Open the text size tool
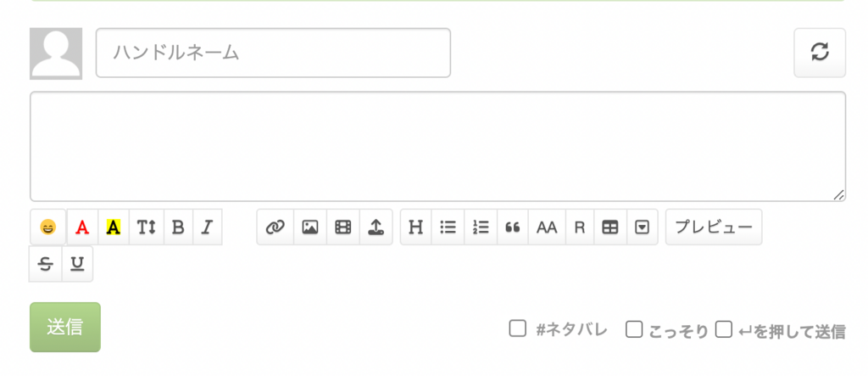The height and width of the screenshot is (376, 868). (147, 227)
